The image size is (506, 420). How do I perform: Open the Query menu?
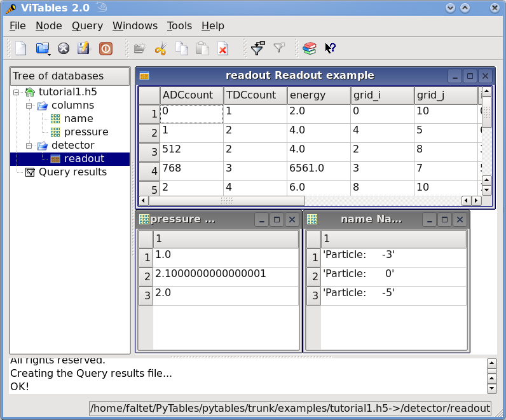(x=87, y=26)
